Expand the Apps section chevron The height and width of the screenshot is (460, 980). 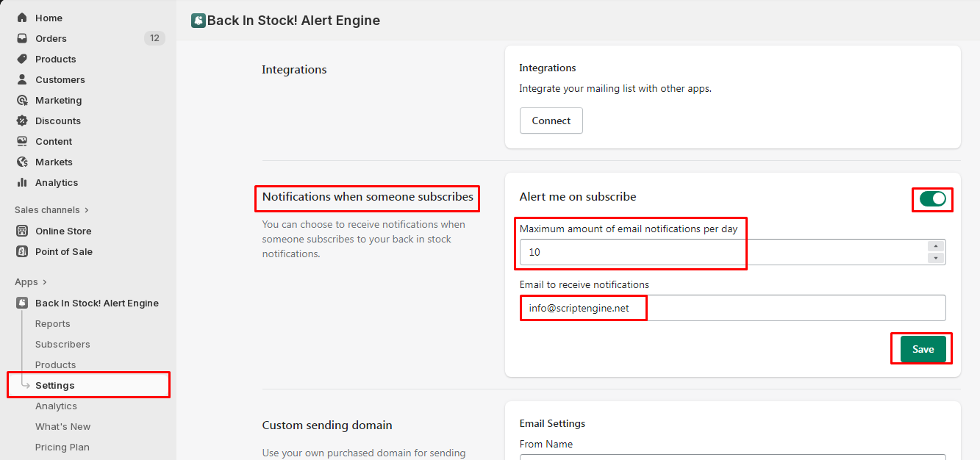(x=45, y=282)
